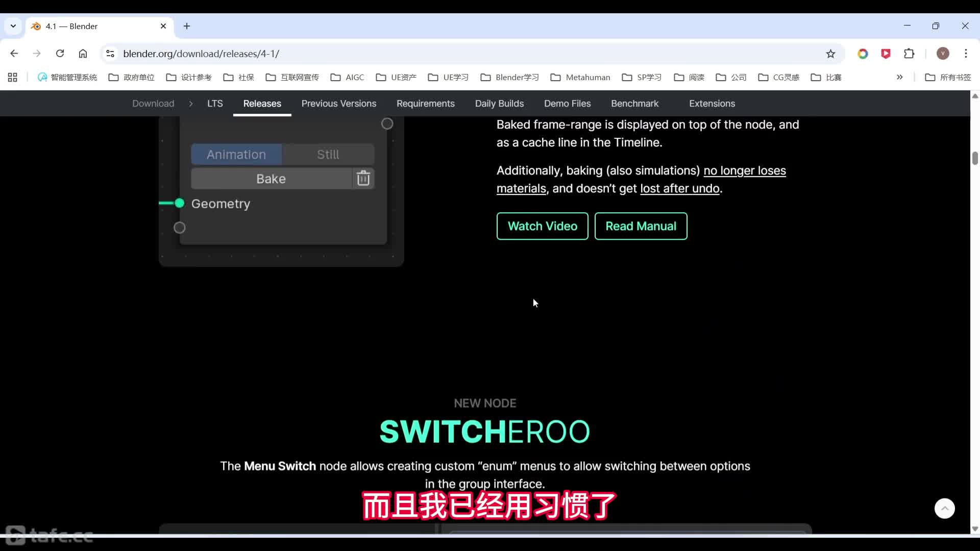This screenshot has height=551, width=980.
Task: Select Animation mode in bake node
Action: [x=236, y=155]
